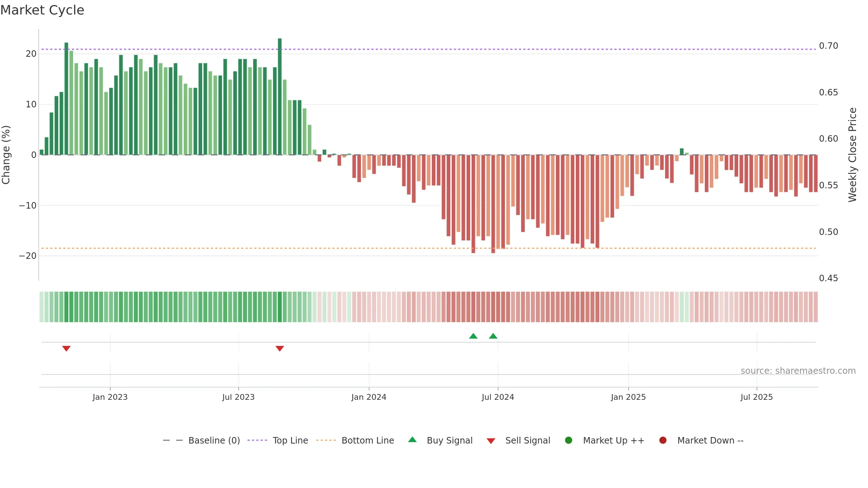The width and height of the screenshot is (868, 488).
Task: Click the source: sharemaestro.com text
Action: (x=798, y=371)
